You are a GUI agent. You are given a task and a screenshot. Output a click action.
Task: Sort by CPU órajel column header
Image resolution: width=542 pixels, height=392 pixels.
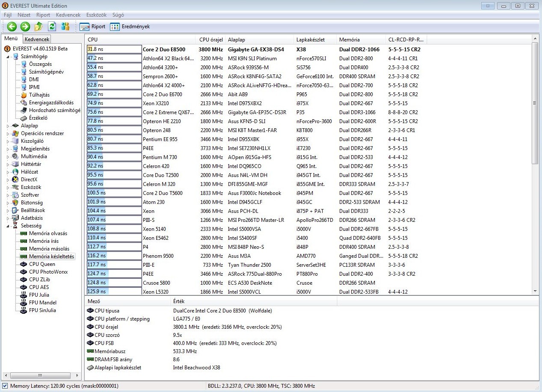[211, 39]
